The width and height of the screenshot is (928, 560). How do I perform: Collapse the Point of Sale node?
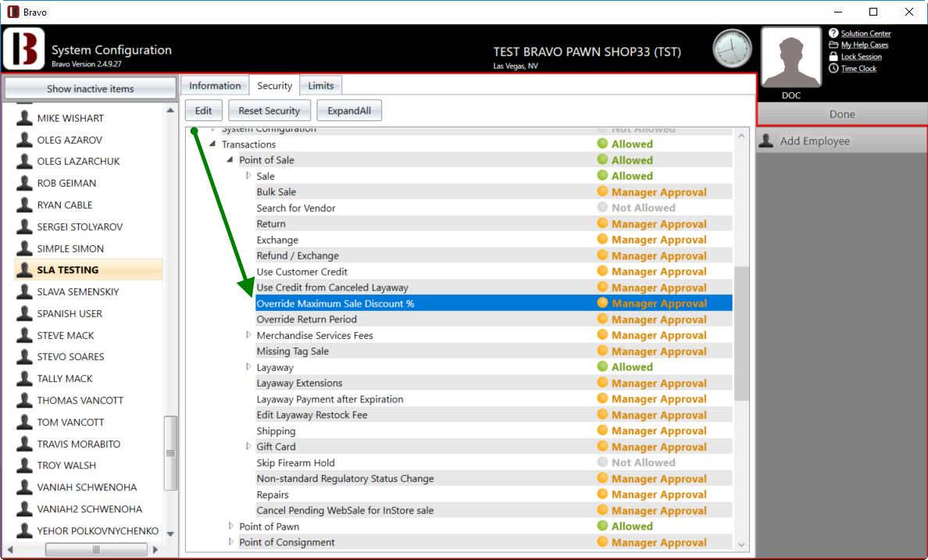[x=230, y=160]
